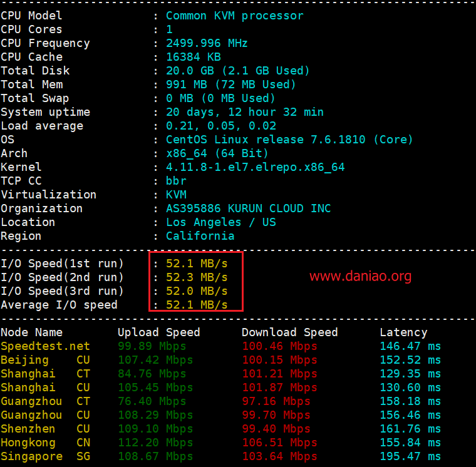Click the bbr TCP CC value
The width and height of the screenshot is (476, 467).
[176, 181]
